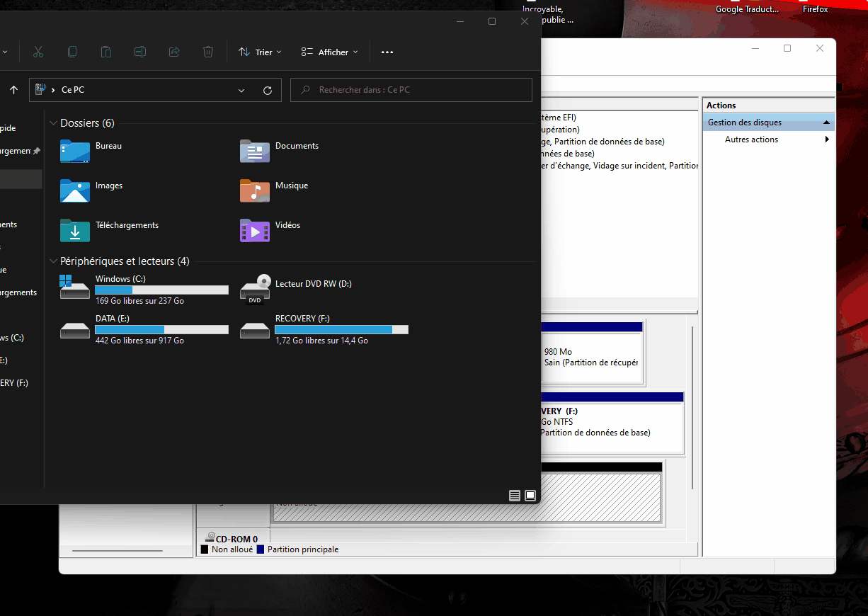Open the Téléchargements folder
Screen dimensions: 868x616
click(x=127, y=225)
